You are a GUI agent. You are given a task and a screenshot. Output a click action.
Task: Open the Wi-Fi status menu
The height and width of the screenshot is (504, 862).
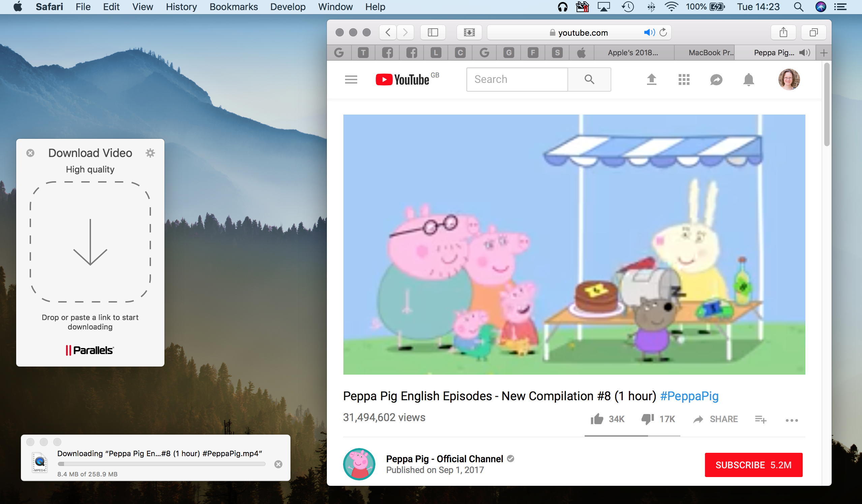[x=672, y=7]
